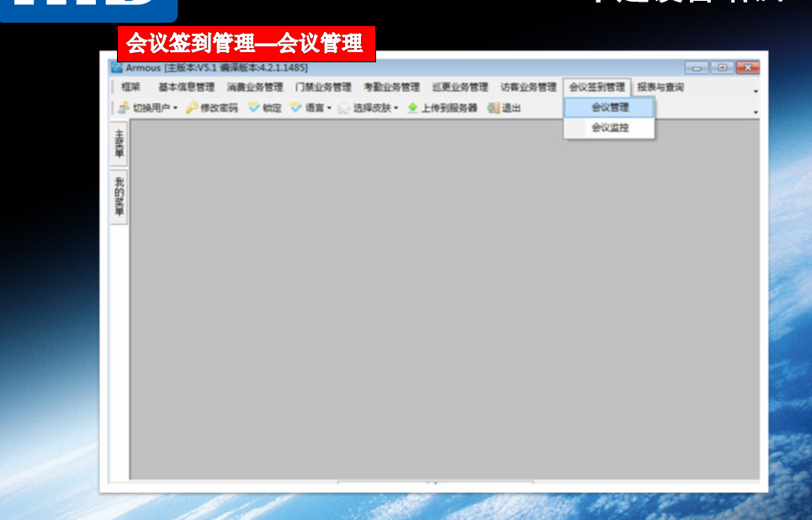Click the 锁定 lock toolbar icon
This screenshot has width=812, height=520.
pos(253,108)
